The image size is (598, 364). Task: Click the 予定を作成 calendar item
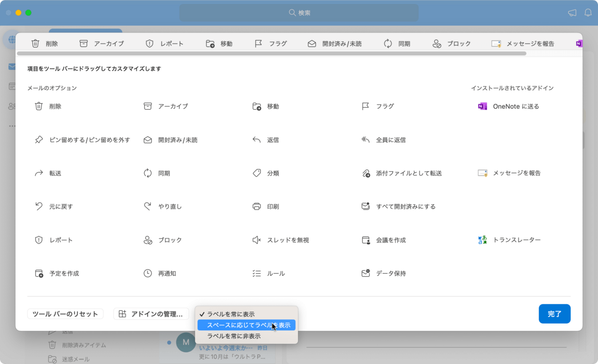tap(57, 273)
